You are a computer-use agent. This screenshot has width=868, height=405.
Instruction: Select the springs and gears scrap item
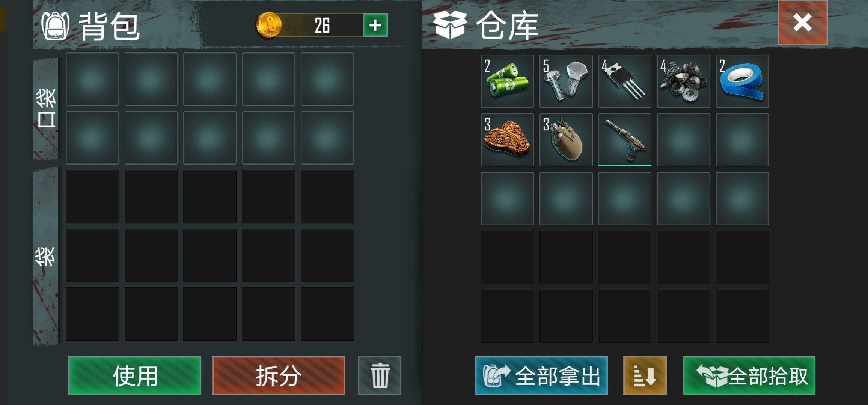[x=683, y=81]
